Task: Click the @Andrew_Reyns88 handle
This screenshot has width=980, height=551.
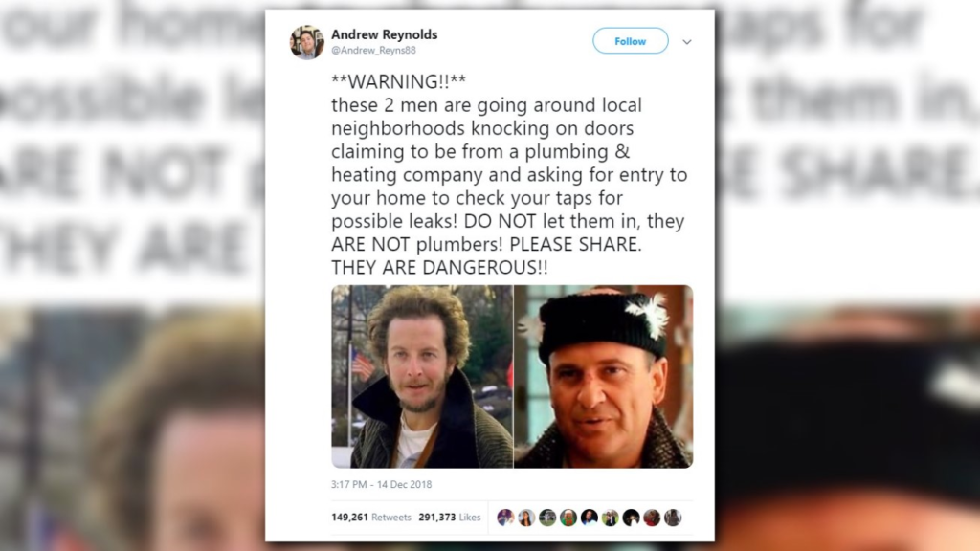Action: coord(373,50)
